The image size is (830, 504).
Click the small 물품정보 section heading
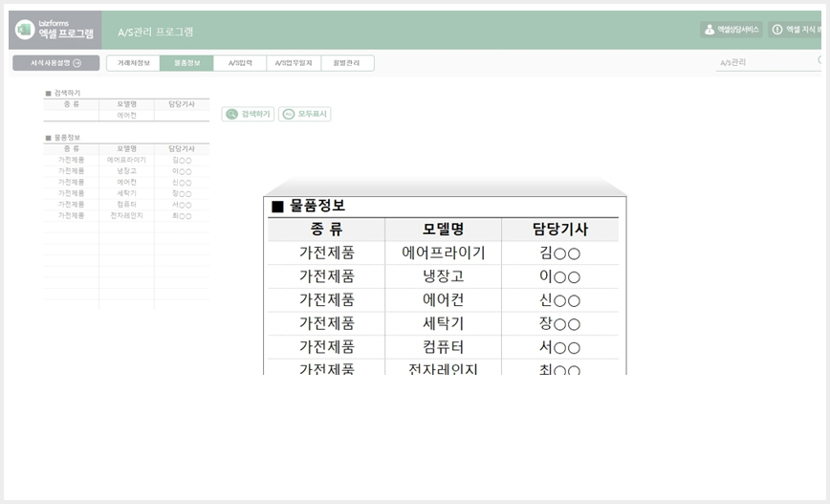pyautogui.click(x=63, y=138)
